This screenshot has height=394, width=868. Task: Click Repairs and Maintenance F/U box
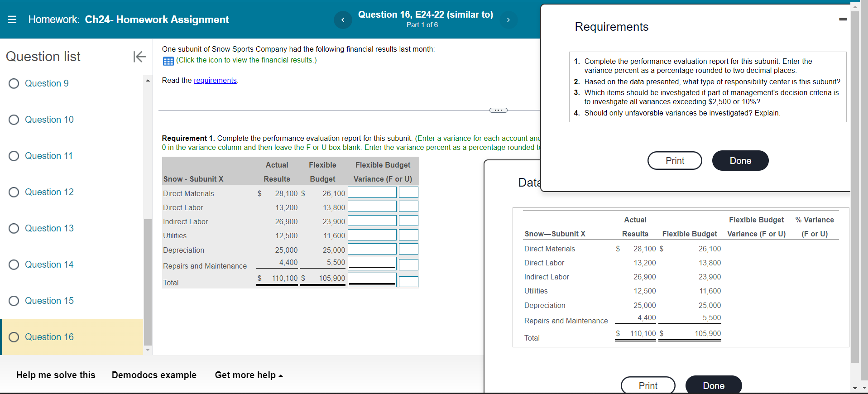(408, 264)
